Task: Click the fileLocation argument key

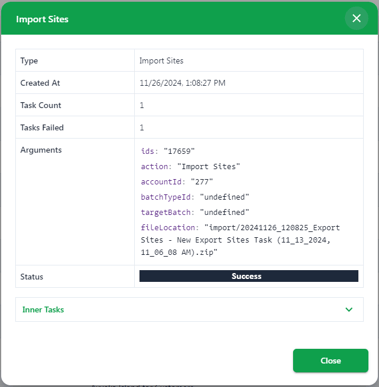Action: pos(169,228)
